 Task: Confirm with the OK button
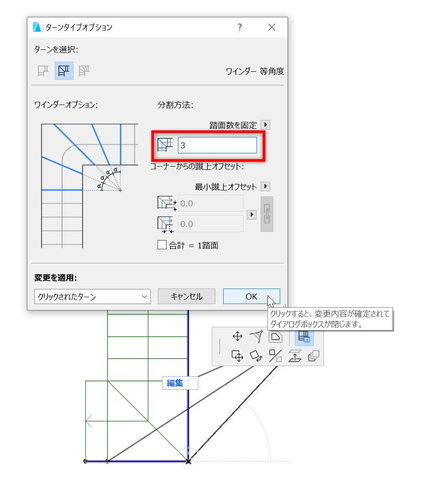251,296
